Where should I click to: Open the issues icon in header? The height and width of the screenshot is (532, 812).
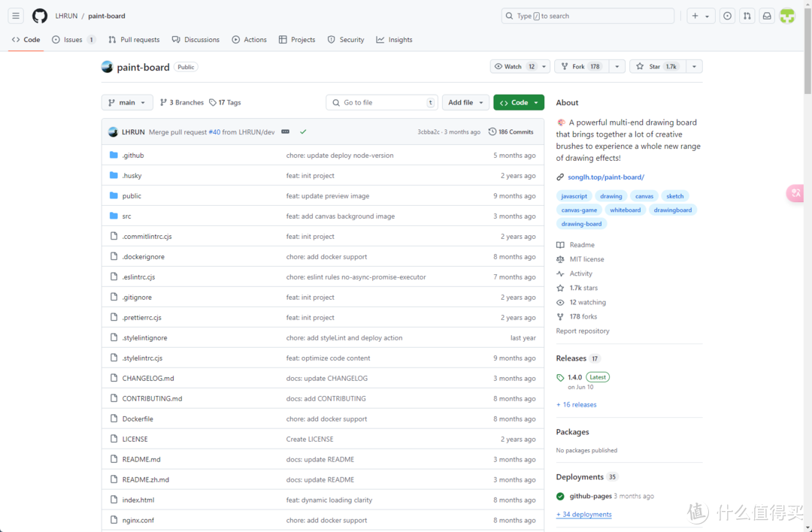point(727,16)
